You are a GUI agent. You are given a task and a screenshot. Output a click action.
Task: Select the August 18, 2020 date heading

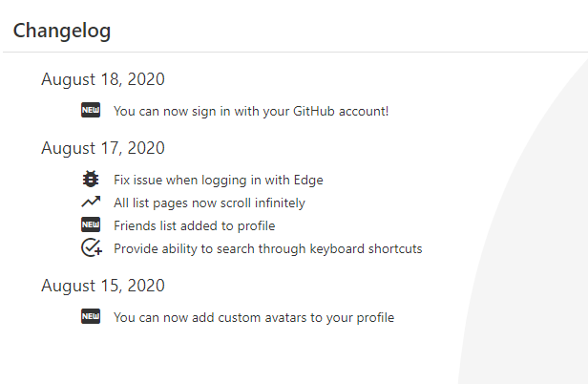point(103,79)
